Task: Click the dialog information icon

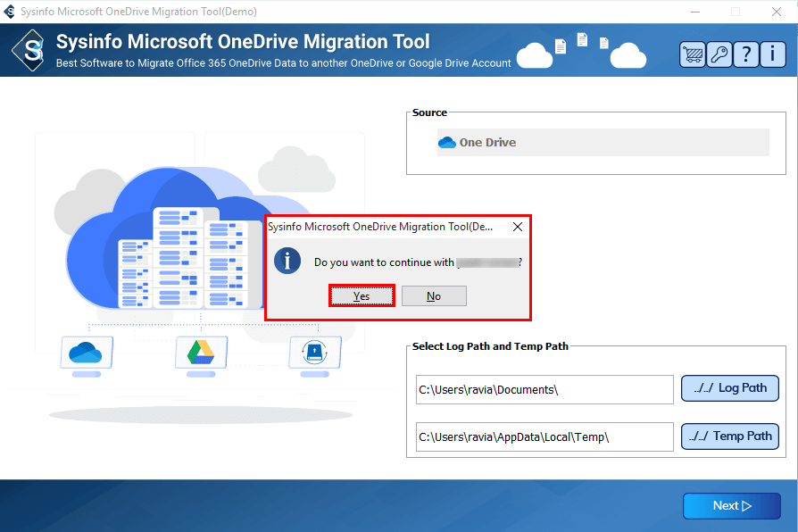Action: [x=287, y=262]
